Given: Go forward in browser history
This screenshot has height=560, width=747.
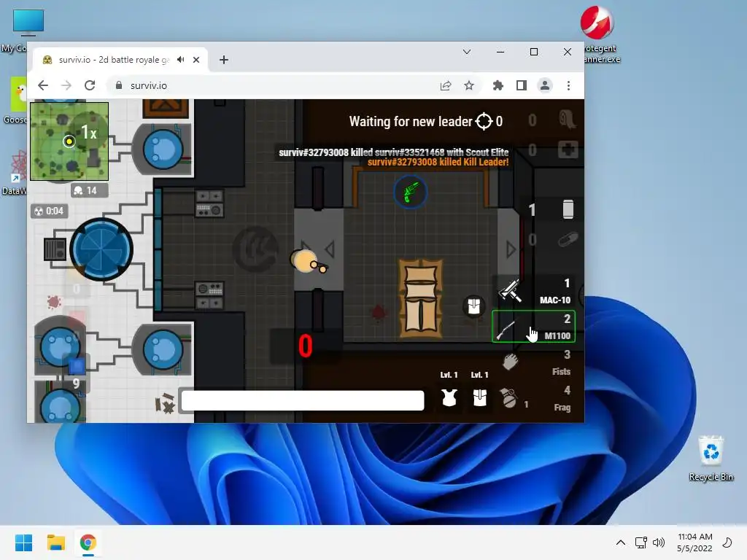Looking at the screenshot, I should [66, 85].
